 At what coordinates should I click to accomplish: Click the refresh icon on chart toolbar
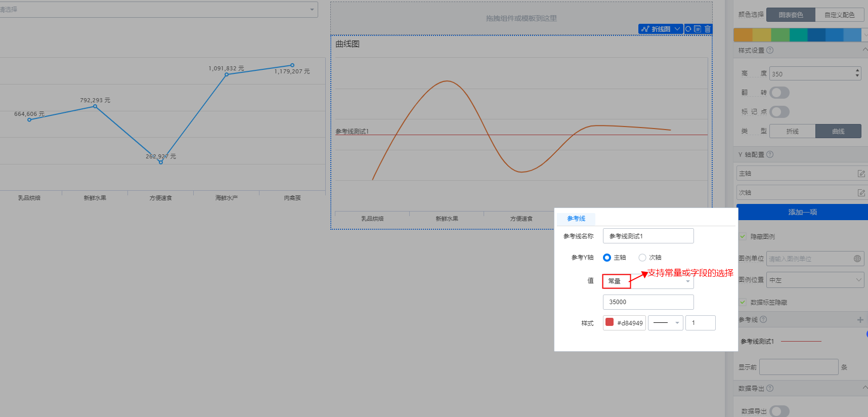click(x=688, y=29)
